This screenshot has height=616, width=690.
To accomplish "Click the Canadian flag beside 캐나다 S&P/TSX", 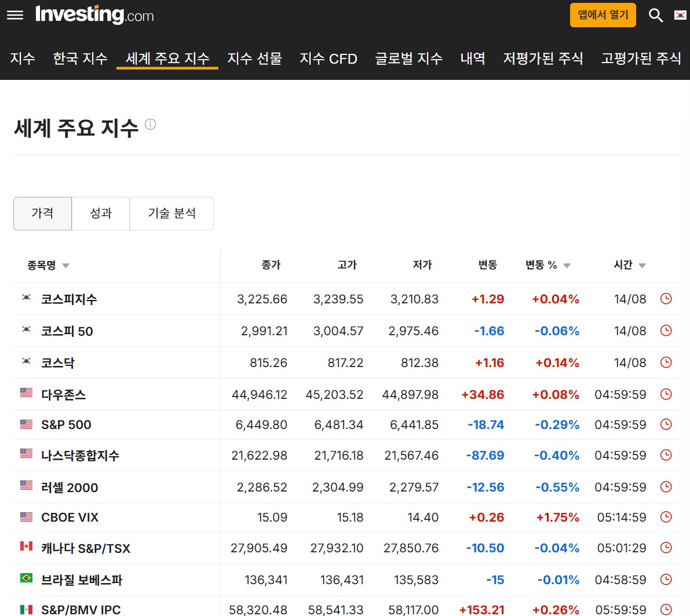I will pyautogui.click(x=27, y=546).
